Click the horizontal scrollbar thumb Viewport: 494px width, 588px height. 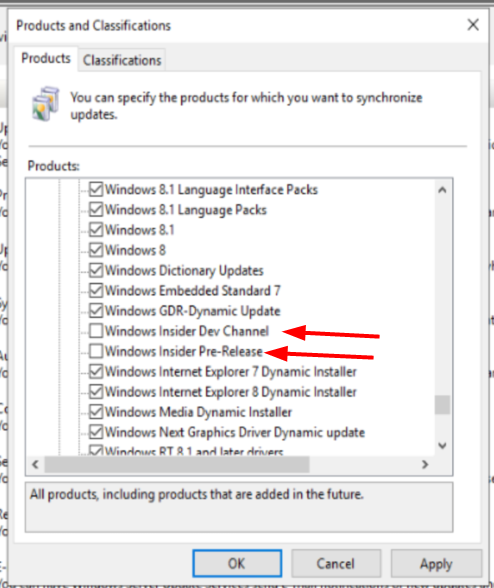177,465
